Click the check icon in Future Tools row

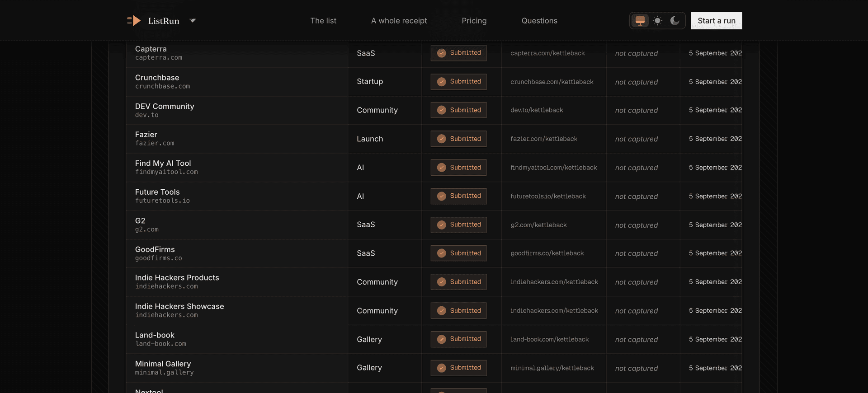point(442,196)
